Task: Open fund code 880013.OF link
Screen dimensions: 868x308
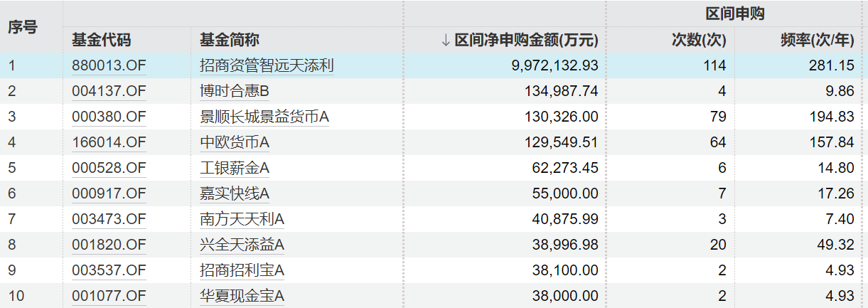Action: pyautogui.click(x=109, y=65)
